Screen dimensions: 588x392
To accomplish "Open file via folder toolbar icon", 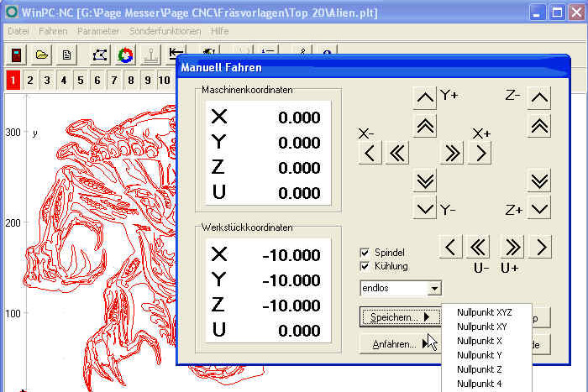I will coord(41,55).
